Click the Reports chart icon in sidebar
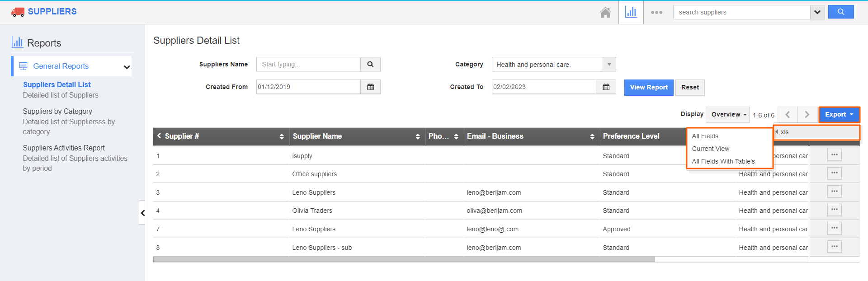 click(x=17, y=42)
